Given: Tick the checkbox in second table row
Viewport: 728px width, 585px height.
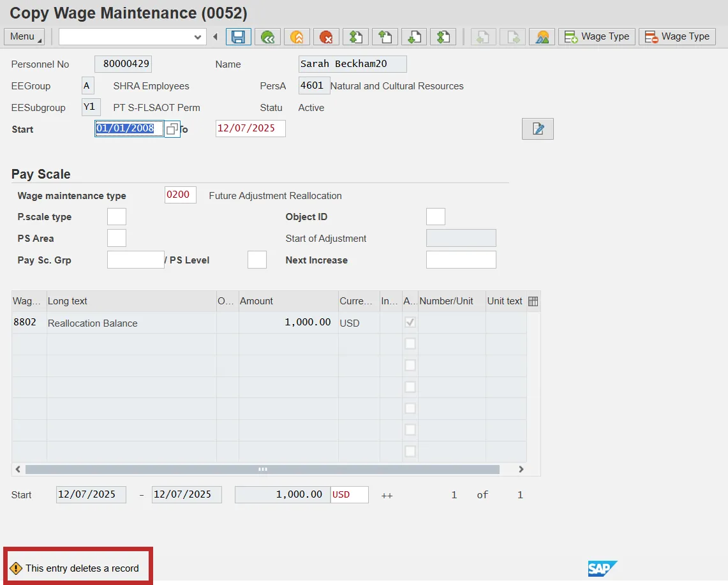Looking at the screenshot, I should [x=410, y=344].
